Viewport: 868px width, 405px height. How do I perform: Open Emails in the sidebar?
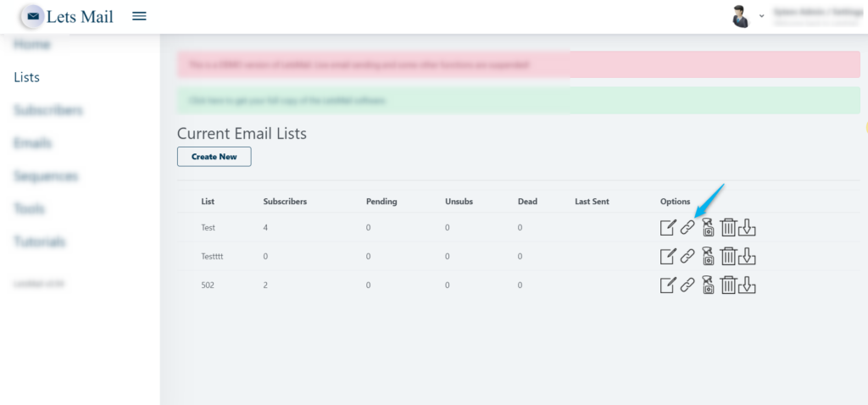click(x=33, y=143)
